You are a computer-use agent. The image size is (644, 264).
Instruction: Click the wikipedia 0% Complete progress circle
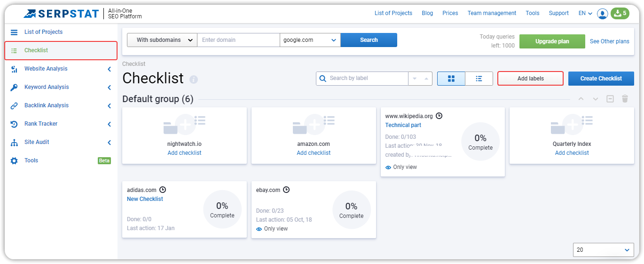(x=480, y=142)
